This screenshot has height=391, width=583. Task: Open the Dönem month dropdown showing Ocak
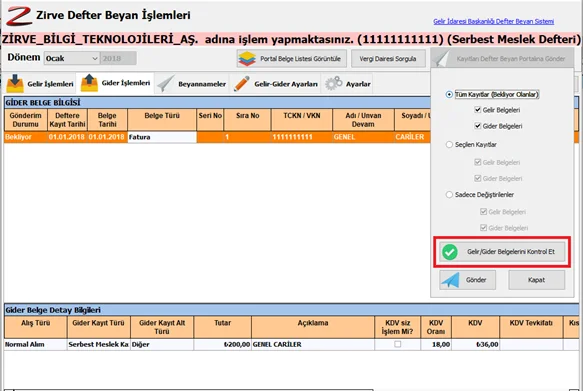71,58
